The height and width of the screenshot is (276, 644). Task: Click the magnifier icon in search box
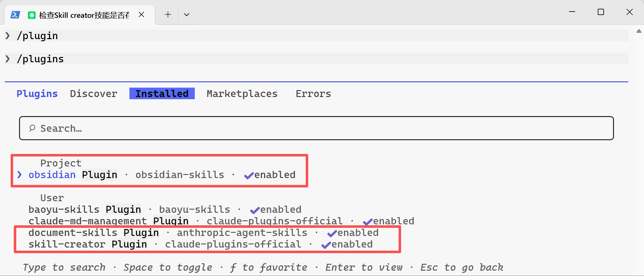point(32,128)
